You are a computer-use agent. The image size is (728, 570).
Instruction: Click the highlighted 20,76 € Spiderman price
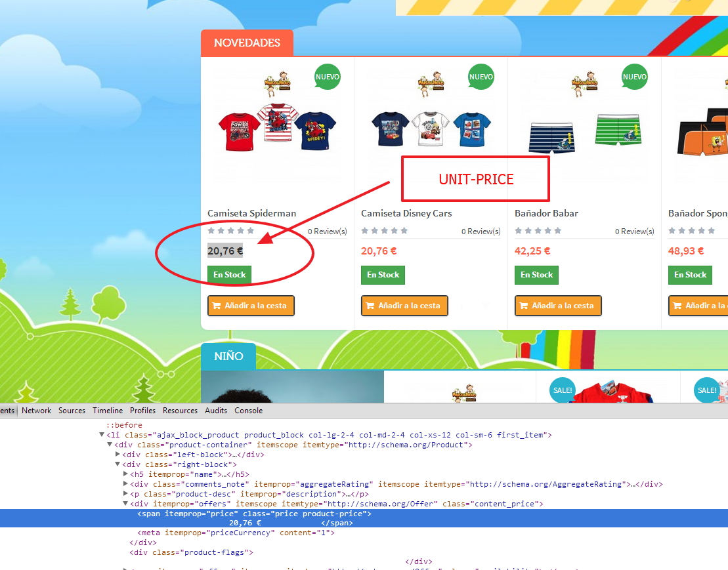pos(225,251)
